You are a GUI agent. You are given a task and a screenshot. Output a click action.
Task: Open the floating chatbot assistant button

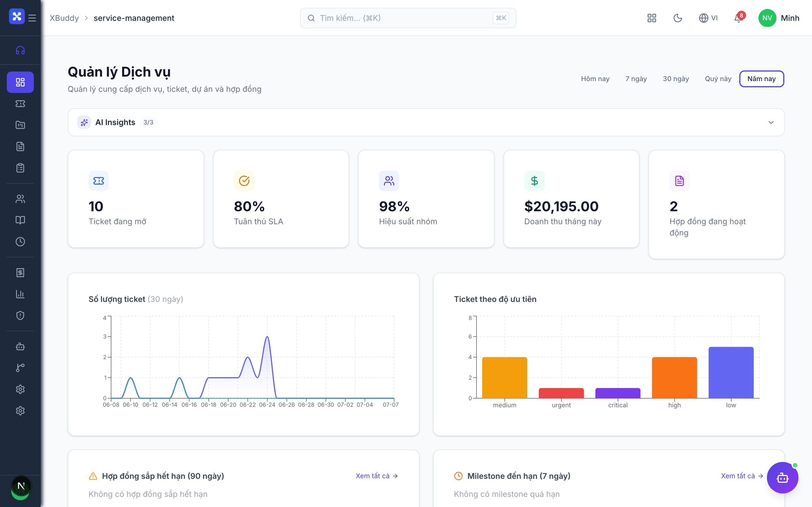point(782,477)
